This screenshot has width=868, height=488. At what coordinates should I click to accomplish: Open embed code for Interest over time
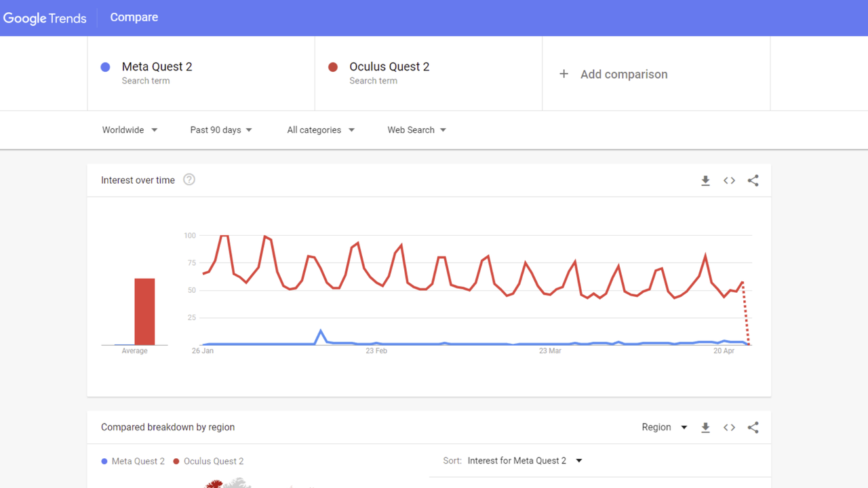point(729,180)
